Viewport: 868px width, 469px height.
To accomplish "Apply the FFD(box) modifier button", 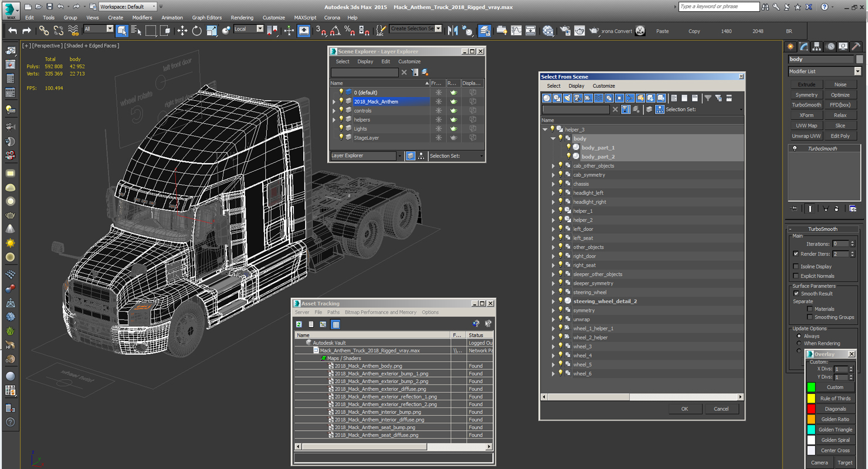I will (840, 105).
